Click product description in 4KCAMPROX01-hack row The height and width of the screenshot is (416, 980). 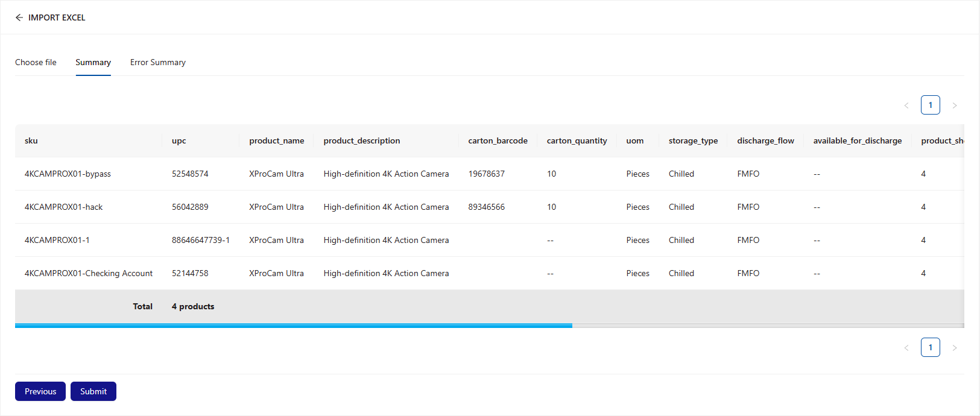point(387,207)
